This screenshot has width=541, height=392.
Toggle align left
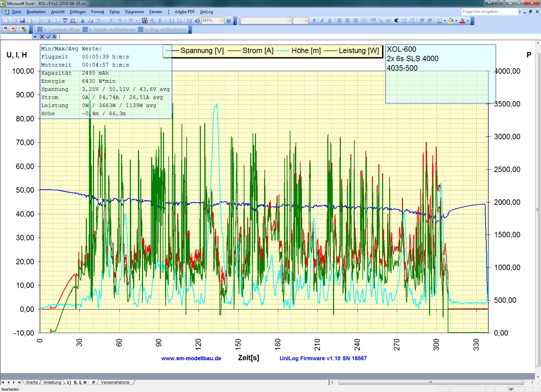(x=339, y=21)
